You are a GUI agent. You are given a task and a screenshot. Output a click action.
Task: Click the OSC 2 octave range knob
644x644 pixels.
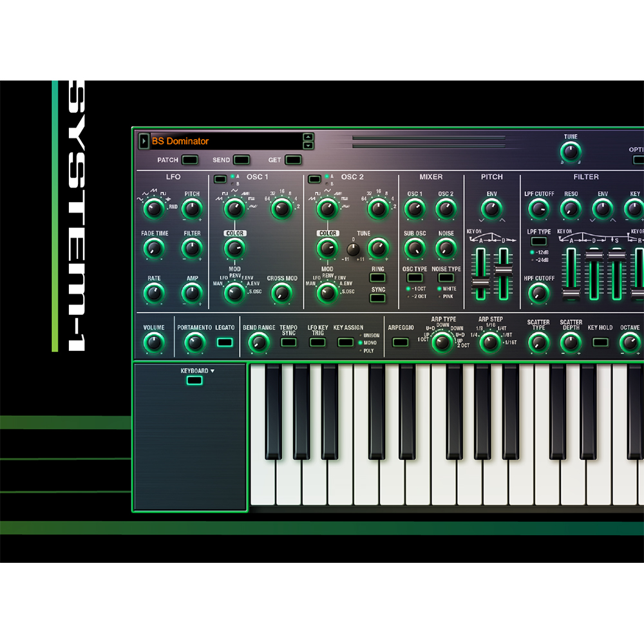click(378, 209)
